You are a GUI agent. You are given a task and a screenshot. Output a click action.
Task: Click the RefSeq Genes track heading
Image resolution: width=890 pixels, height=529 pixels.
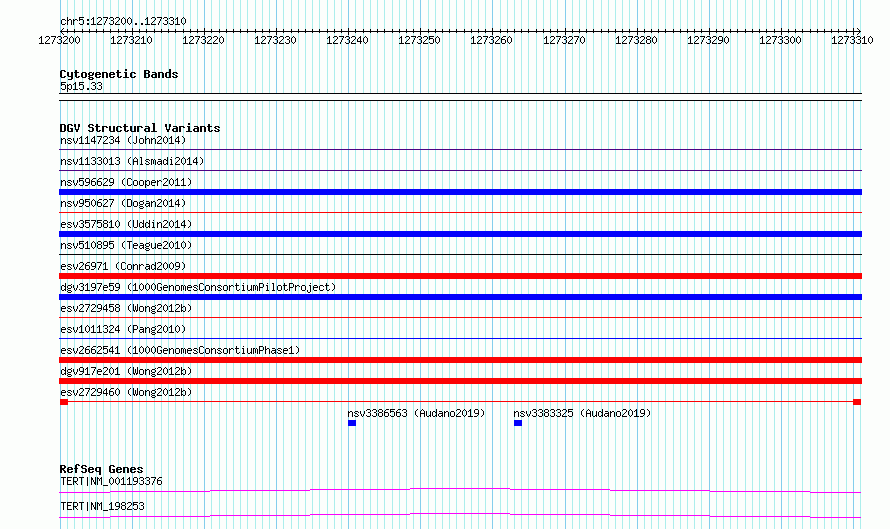click(102, 469)
